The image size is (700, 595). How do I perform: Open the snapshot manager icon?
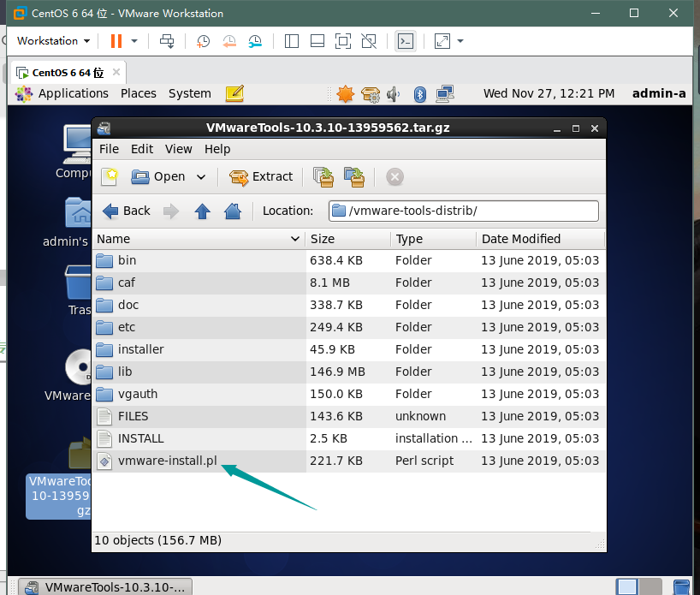255,41
